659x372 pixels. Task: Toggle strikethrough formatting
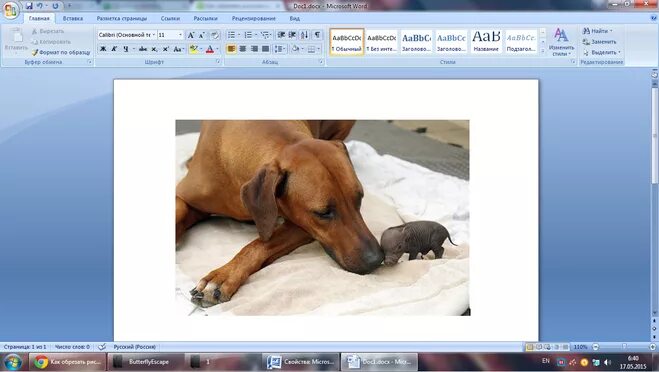click(143, 49)
